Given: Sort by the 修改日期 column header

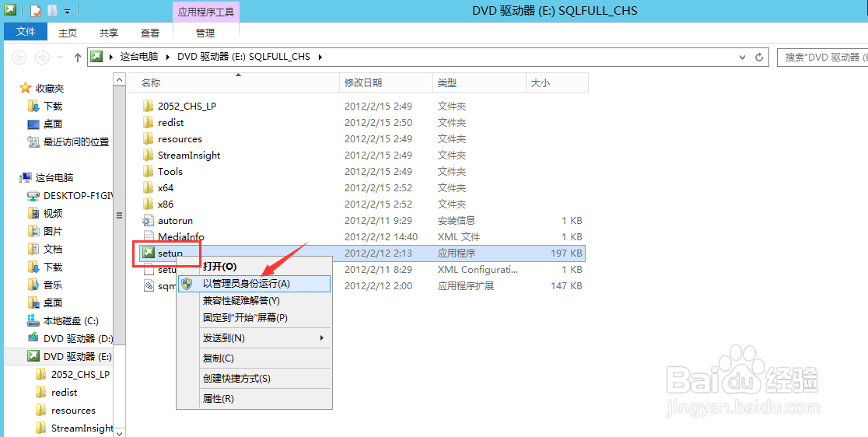Looking at the screenshot, I should tap(386, 83).
